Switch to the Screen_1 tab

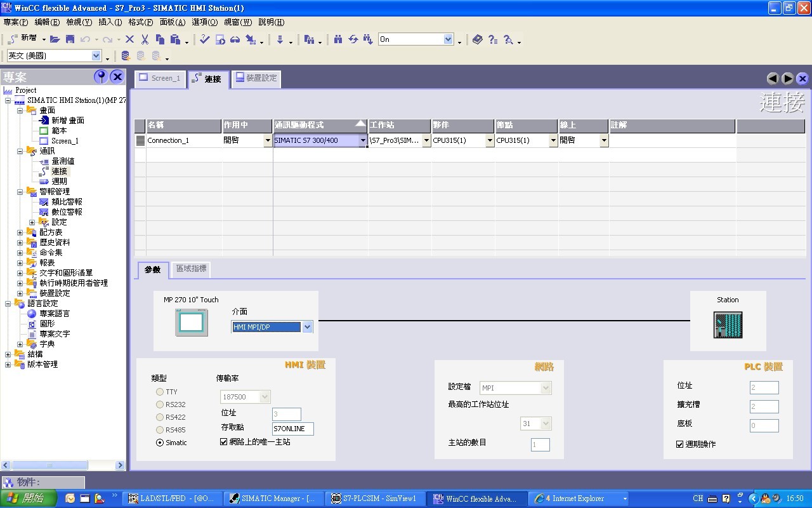click(x=160, y=78)
